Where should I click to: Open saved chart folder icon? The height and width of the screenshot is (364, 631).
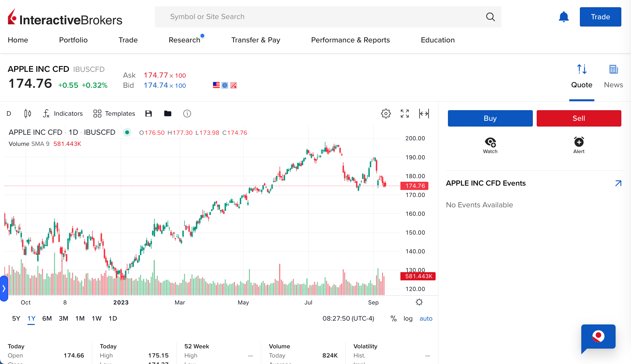[x=168, y=114]
